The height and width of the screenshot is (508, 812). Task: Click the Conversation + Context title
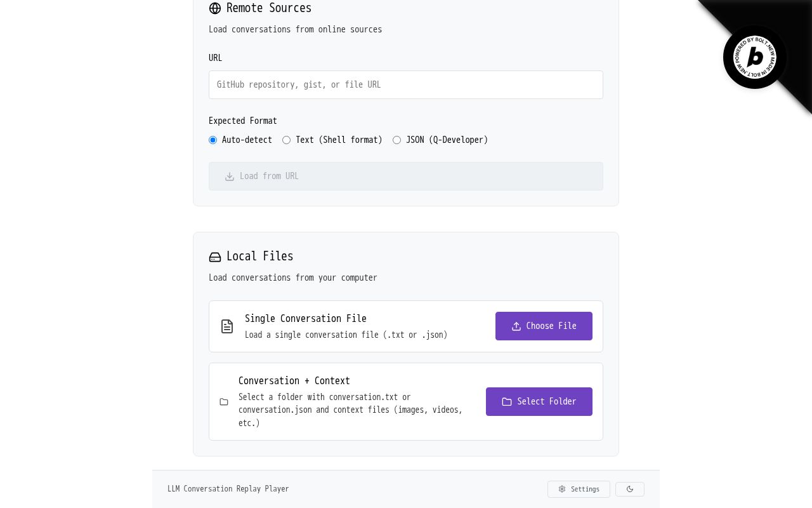coord(294,381)
